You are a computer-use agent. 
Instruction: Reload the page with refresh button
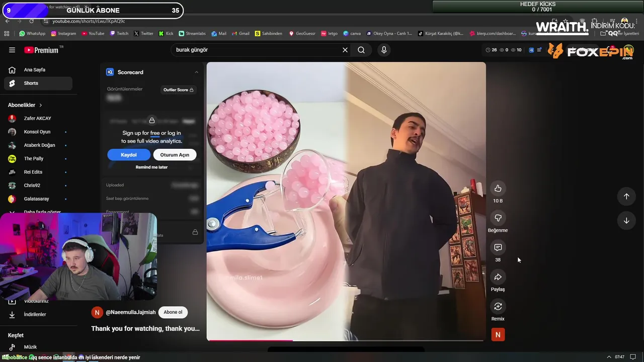[x=32, y=21]
